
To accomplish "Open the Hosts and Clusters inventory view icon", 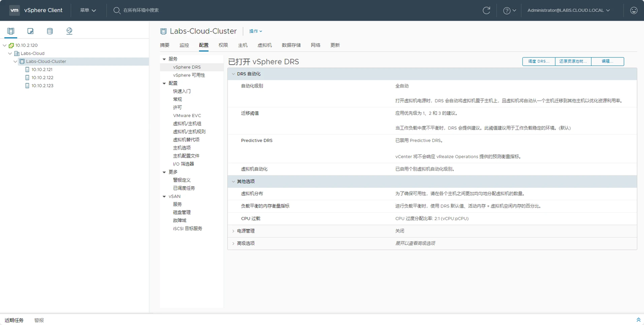I will pos(11,31).
